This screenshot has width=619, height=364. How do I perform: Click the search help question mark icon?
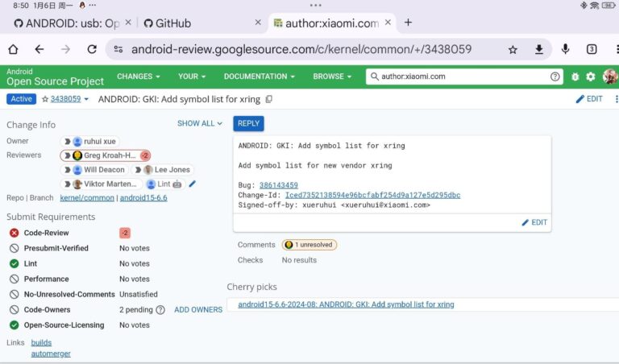555,77
